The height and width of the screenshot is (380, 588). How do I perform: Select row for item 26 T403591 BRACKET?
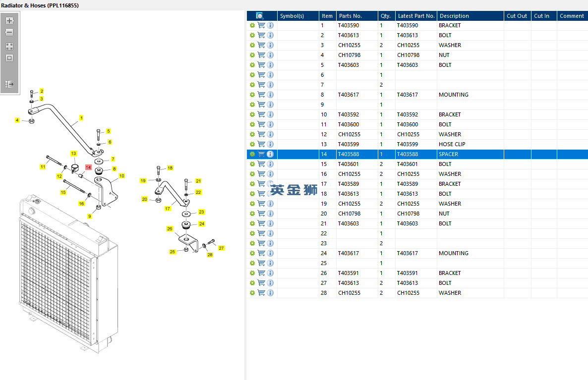point(417,273)
